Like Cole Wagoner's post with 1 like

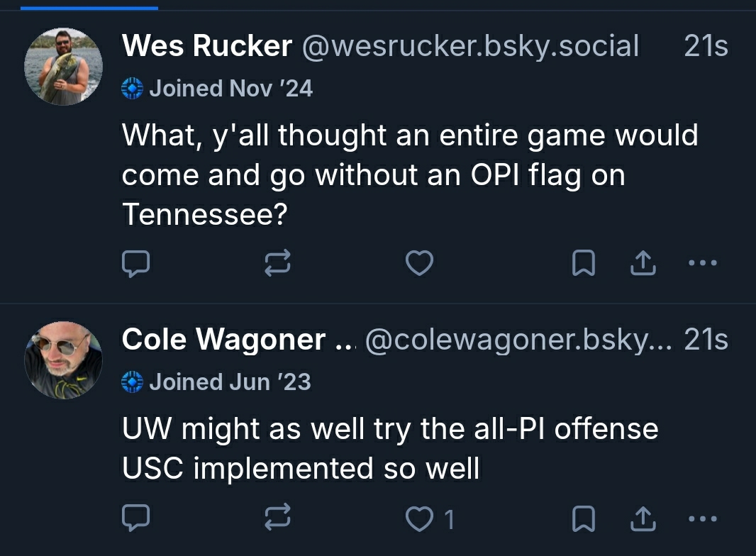click(x=419, y=519)
